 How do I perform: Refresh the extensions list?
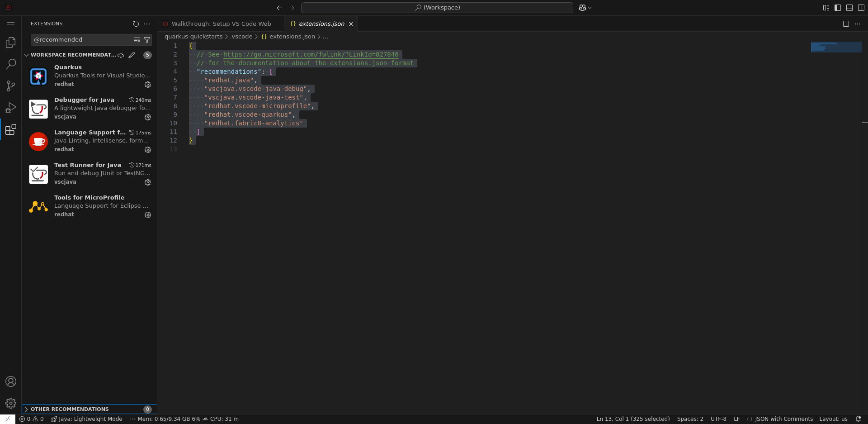136,24
